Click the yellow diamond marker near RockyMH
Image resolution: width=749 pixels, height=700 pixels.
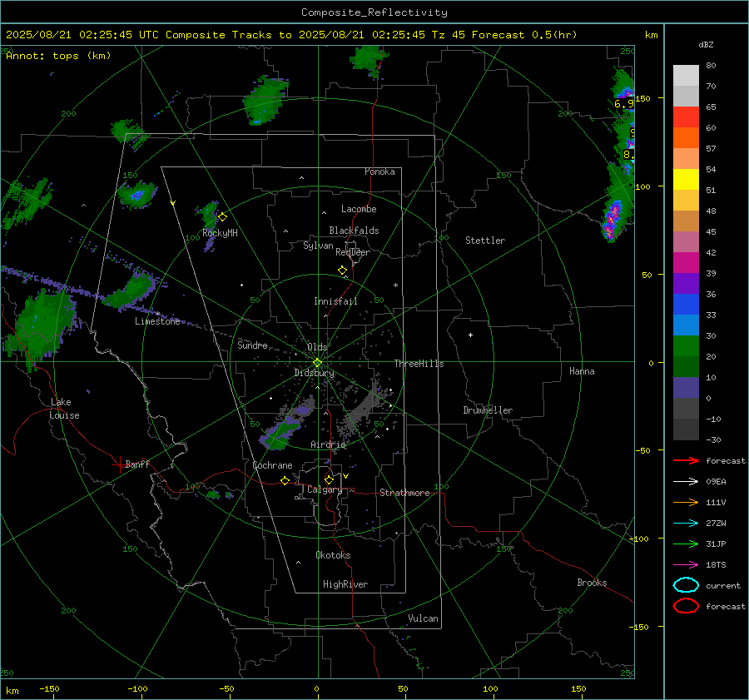pyautogui.click(x=222, y=217)
